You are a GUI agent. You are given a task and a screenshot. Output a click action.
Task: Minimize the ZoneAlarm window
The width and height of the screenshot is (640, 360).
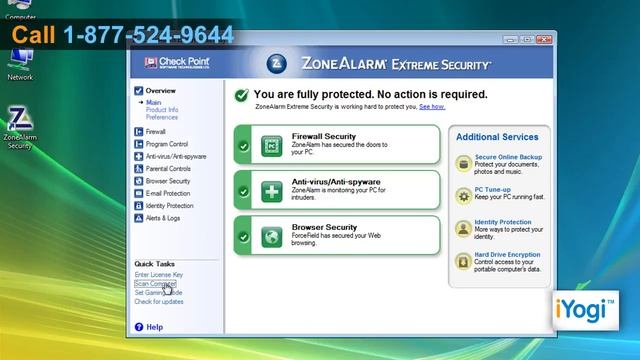(510, 39)
